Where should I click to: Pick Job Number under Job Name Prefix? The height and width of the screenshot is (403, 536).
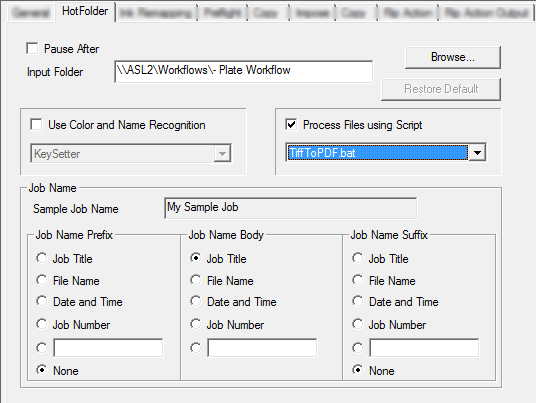tap(42, 324)
